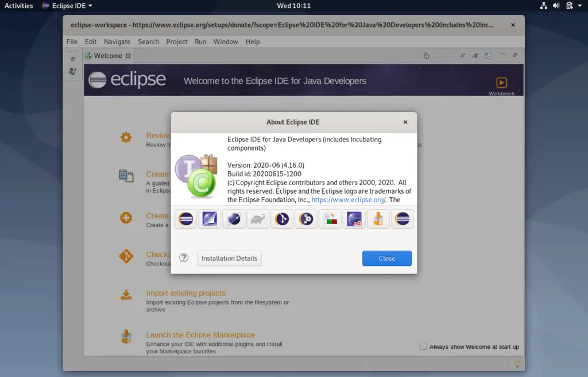The image size is (588, 377).
Task: Click the blue Close button in About dialog
Action: [x=386, y=258]
